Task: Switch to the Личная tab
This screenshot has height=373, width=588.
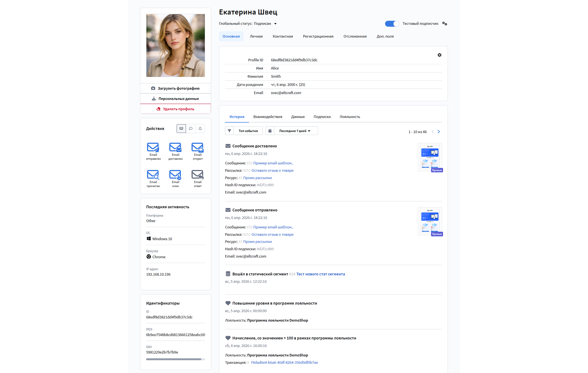Action: (256, 36)
